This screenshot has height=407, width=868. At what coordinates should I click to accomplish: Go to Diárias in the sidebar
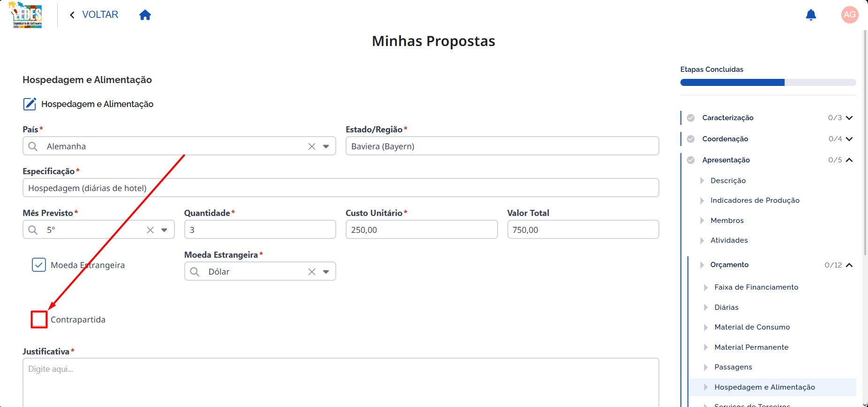click(x=726, y=307)
